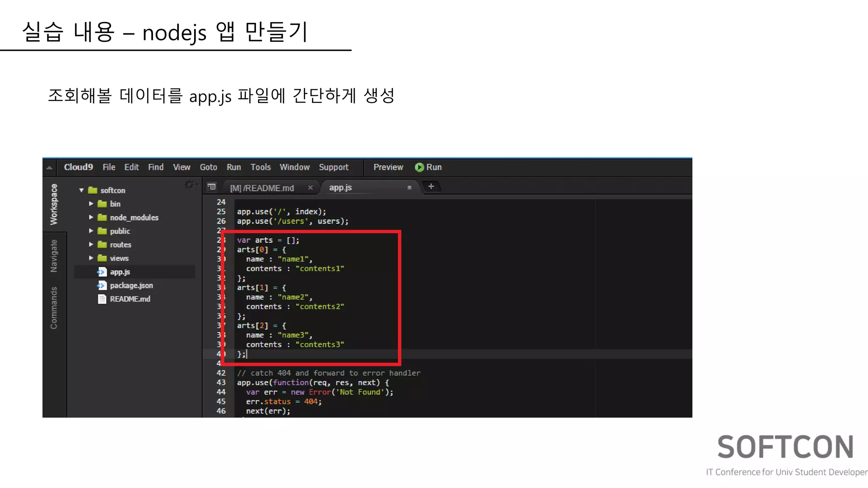Open the Find menu

(x=156, y=167)
